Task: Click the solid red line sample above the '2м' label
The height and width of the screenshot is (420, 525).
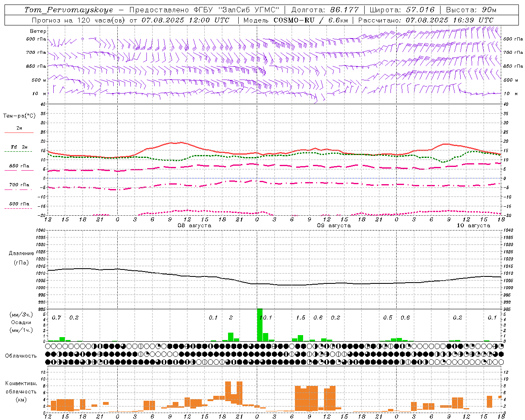Action: click(19, 132)
